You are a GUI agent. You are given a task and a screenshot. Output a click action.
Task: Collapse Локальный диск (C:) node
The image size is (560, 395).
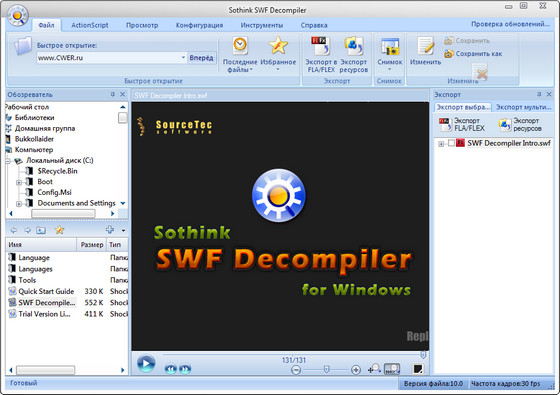coord(8,161)
